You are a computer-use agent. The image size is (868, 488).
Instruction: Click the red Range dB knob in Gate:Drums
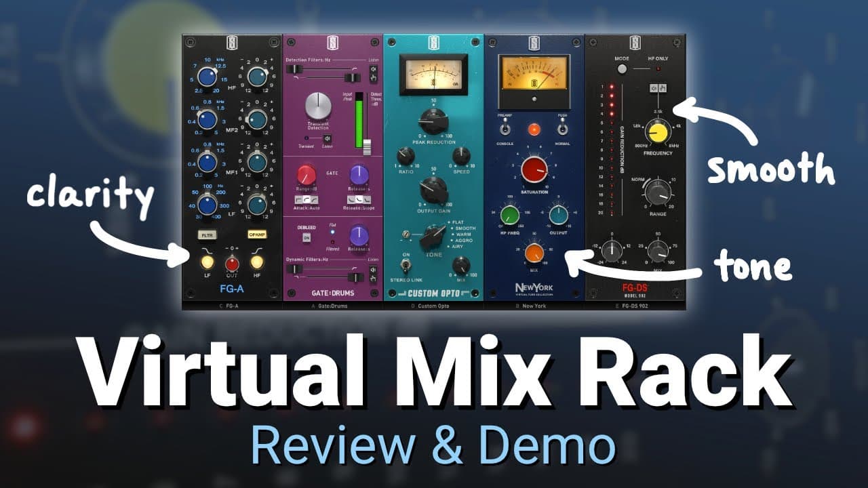click(x=307, y=174)
